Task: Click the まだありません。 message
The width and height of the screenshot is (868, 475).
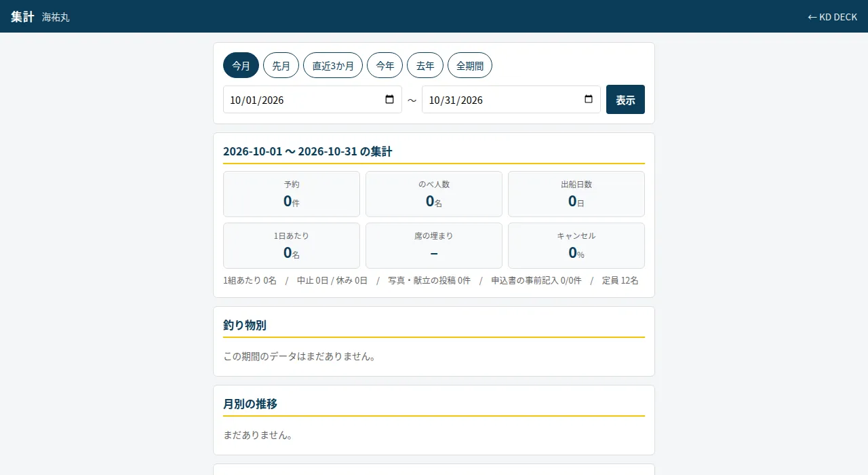Action: pyautogui.click(x=258, y=434)
